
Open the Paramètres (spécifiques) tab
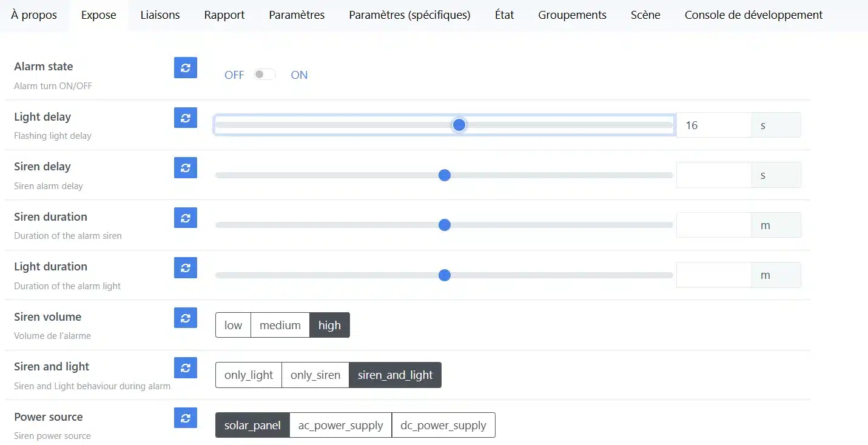point(409,15)
